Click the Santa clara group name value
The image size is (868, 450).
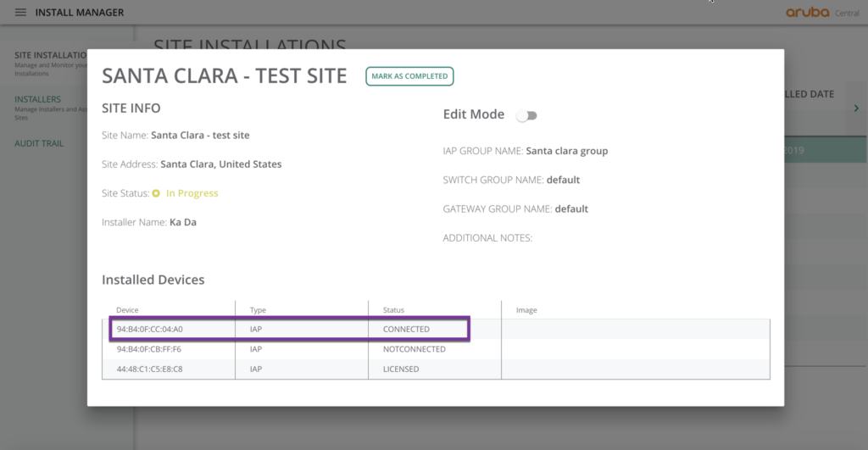point(566,151)
